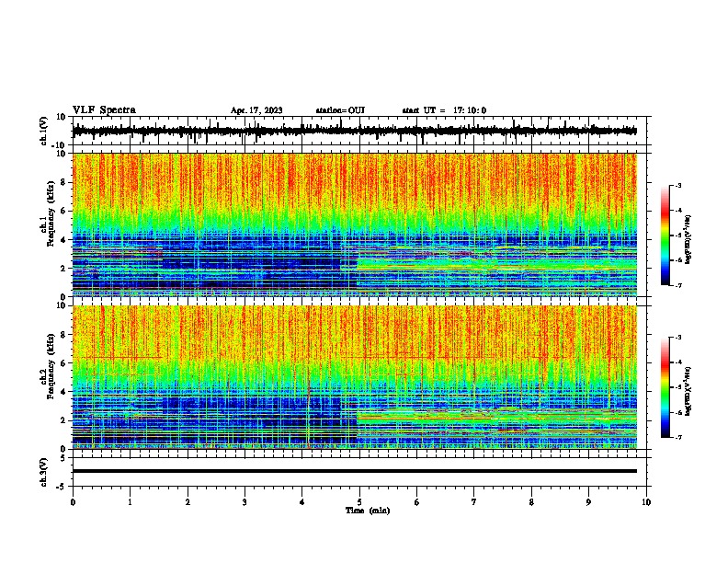Screen dimensions: 728x563
Task: Click the '-3' label on ch.1 colorbar
Action: click(677, 185)
